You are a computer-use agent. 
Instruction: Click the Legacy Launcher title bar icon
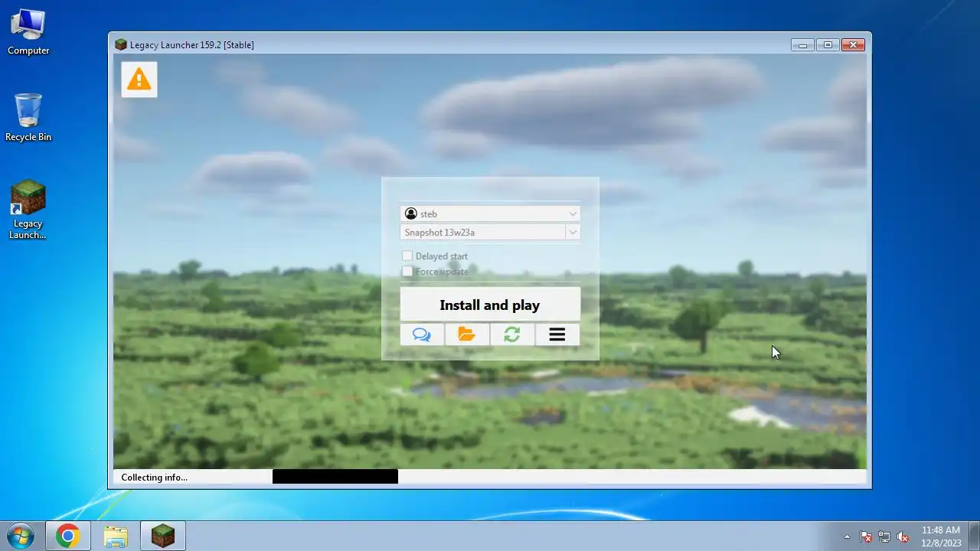tap(120, 44)
